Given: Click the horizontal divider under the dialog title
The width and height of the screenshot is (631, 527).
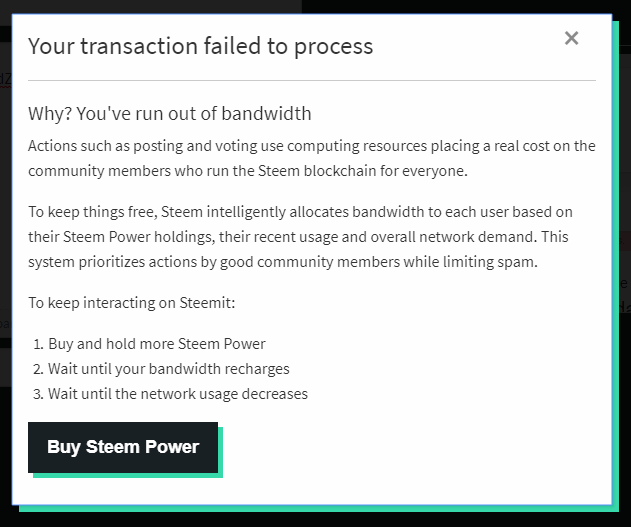Looking at the screenshot, I should (311, 80).
